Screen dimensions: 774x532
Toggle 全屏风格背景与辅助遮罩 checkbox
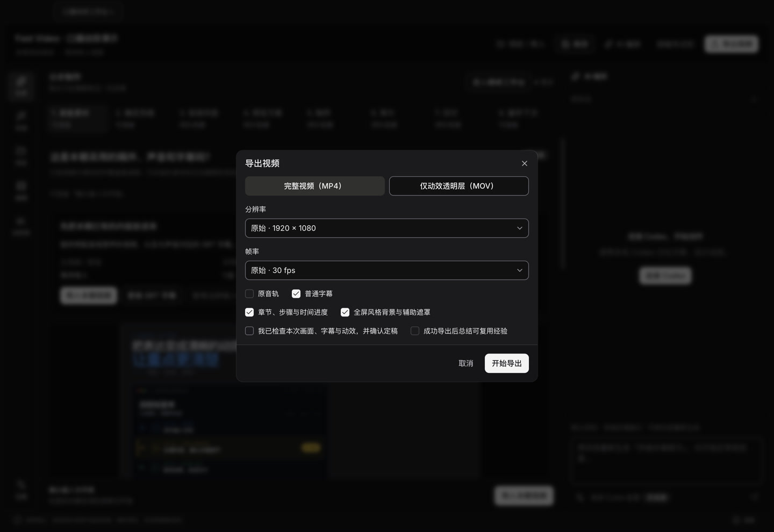point(345,312)
